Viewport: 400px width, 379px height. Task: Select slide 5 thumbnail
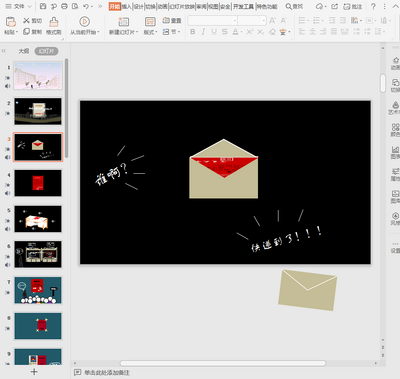[x=38, y=219]
